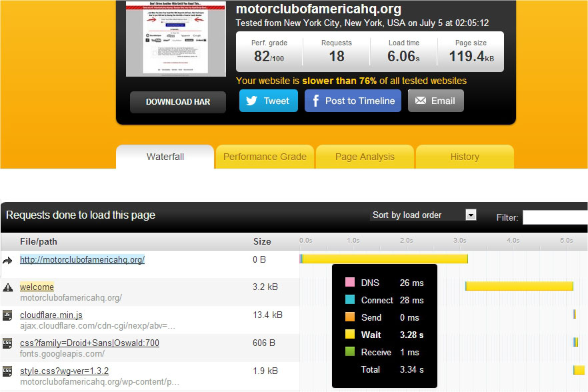Open the Page Analysis tab
This screenshot has height=392, width=588.
click(x=365, y=157)
